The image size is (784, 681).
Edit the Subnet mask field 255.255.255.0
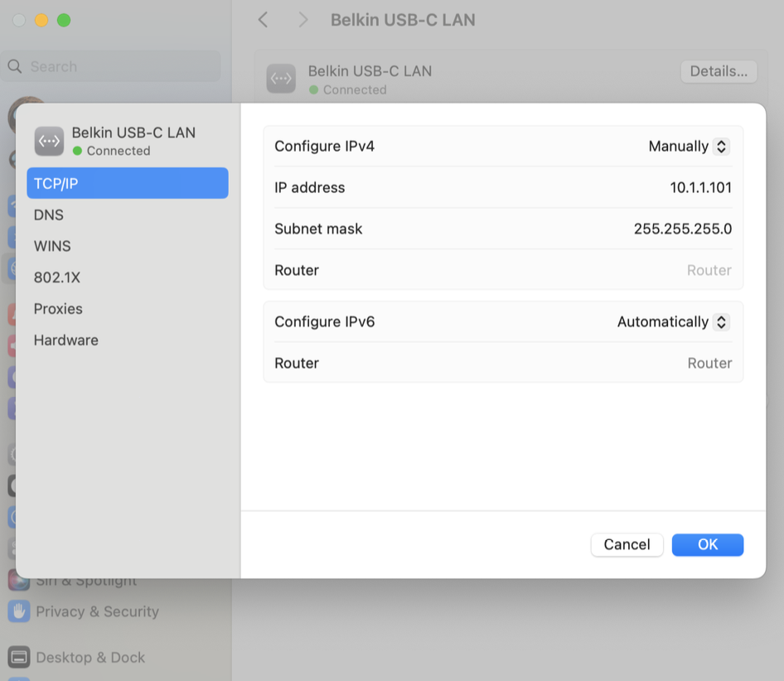coord(683,229)
